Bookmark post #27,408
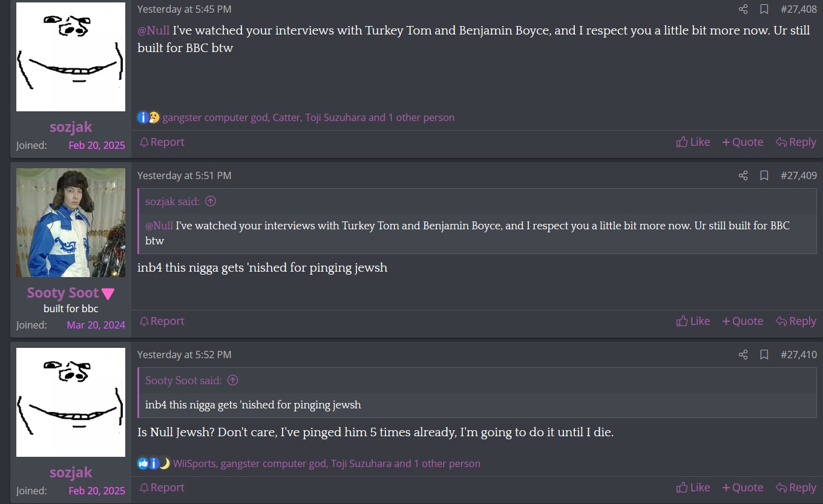This screenshot has height=504, width=823. (x=764, y=9)
